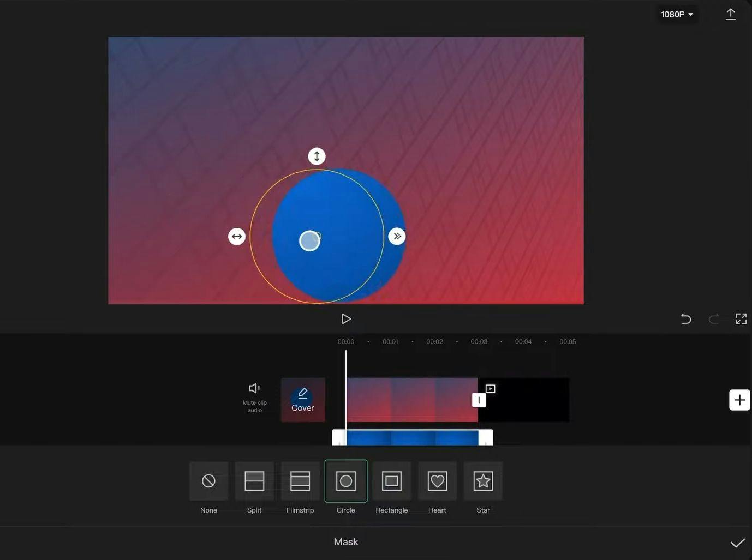Expand the overlay track indicator
The height and width of the screenshot is (560, 752).
tap(490, 388)
